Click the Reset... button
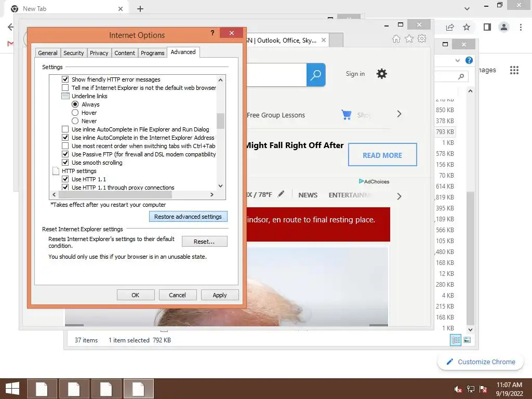Viewport: 532px width, 399px height. click(204, 241)
